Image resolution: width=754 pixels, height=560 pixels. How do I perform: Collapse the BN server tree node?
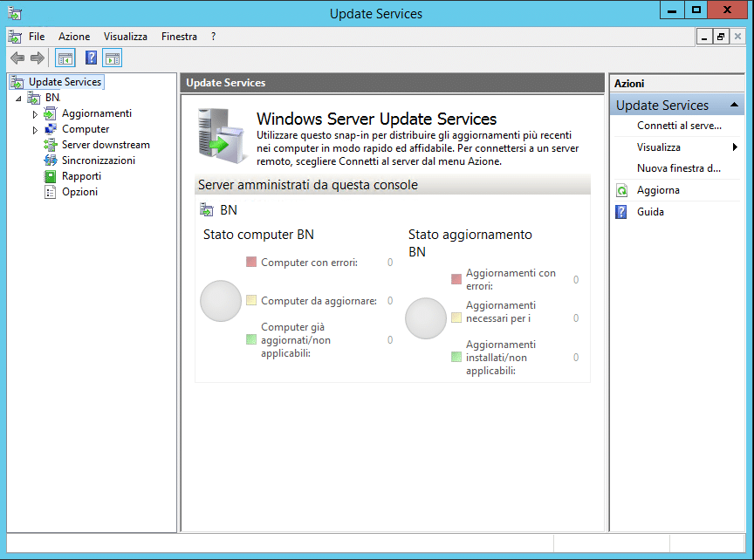tap(18, 99)
